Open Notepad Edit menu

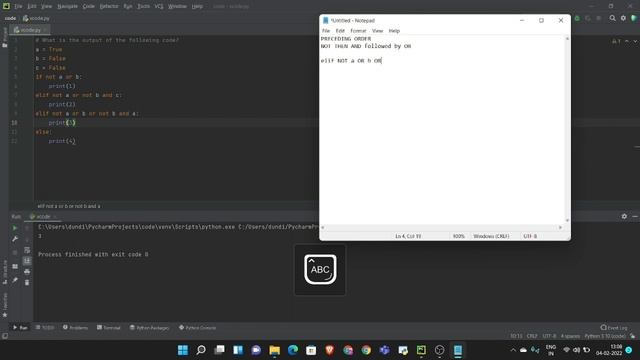(340, 31)
